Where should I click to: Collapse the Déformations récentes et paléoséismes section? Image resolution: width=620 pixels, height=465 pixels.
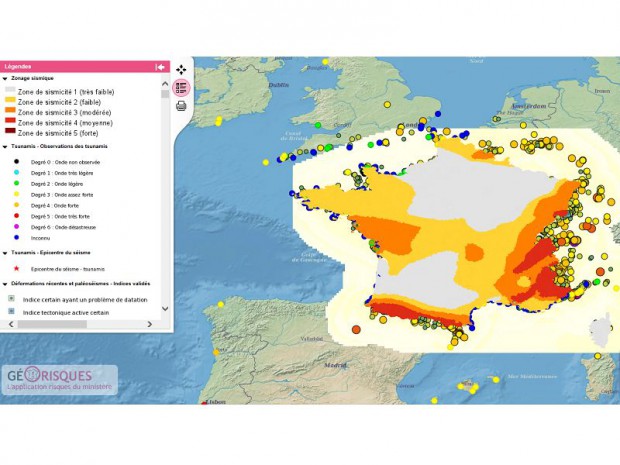pos(5,284)
